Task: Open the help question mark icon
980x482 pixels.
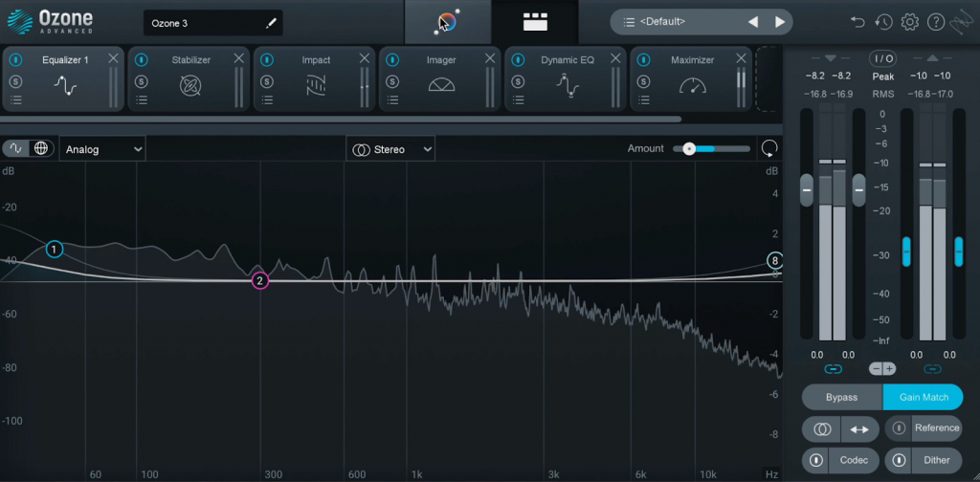Action: 936,23
